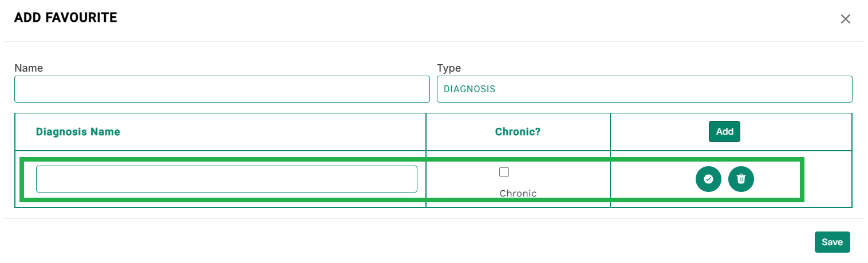Viewport: 868px width, 263px height.
Task: Focus the Name text field
Action: tap(222, 89)
